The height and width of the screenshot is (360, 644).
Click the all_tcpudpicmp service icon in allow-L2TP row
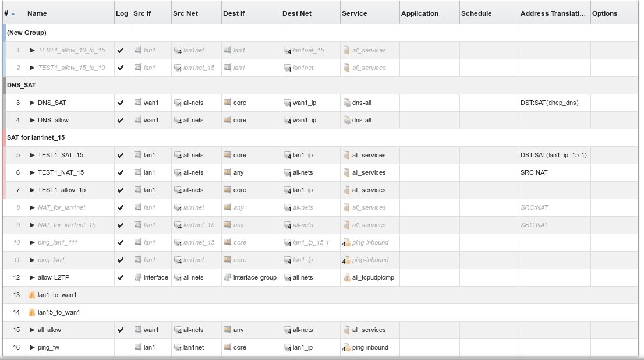[346, 278]
